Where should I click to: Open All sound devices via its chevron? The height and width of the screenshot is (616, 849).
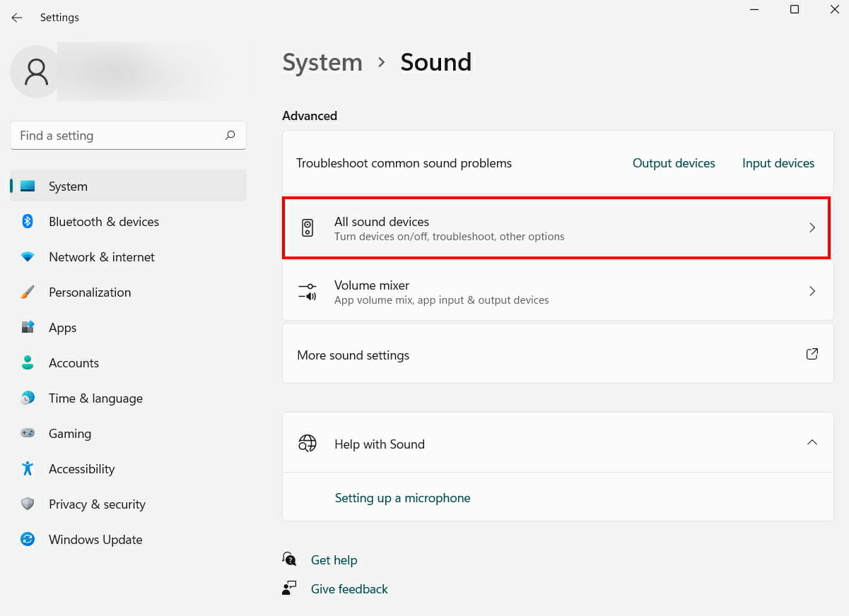click(x=812, y=227)
